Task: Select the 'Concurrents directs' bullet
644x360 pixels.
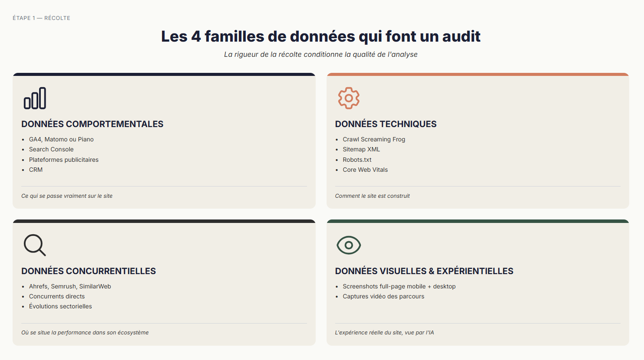Action: (x=57, y=296)
